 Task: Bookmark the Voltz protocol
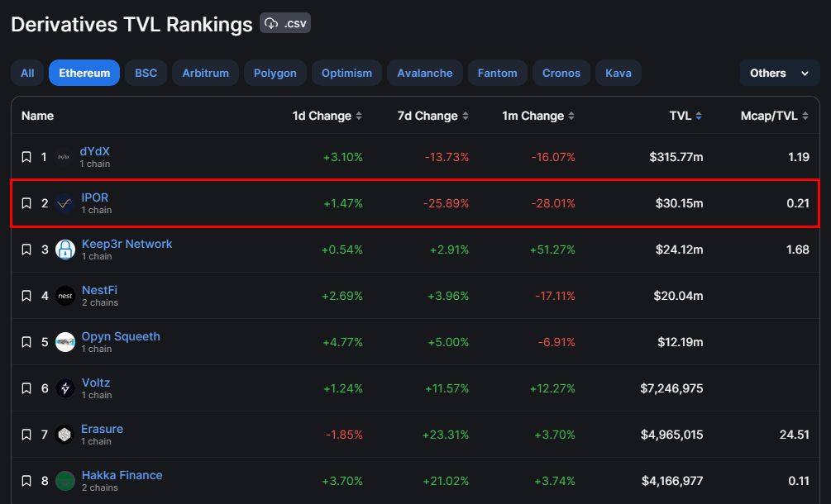click(x=26, y=388)
